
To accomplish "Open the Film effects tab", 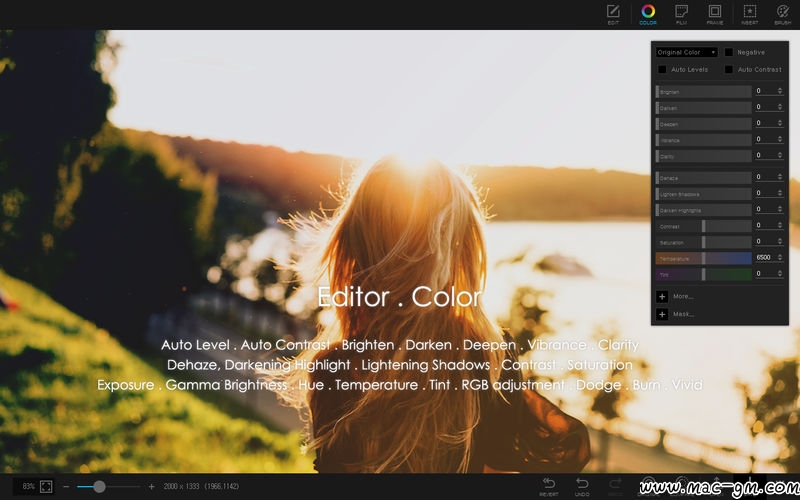I will coord(681,14).
